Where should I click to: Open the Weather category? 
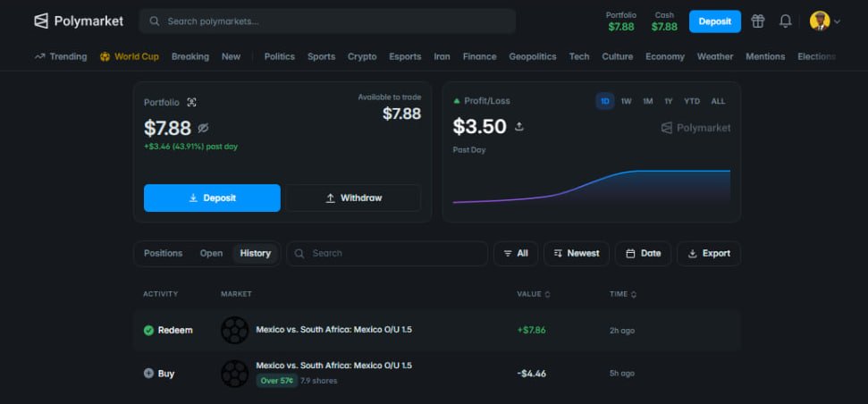click(715, 56)
